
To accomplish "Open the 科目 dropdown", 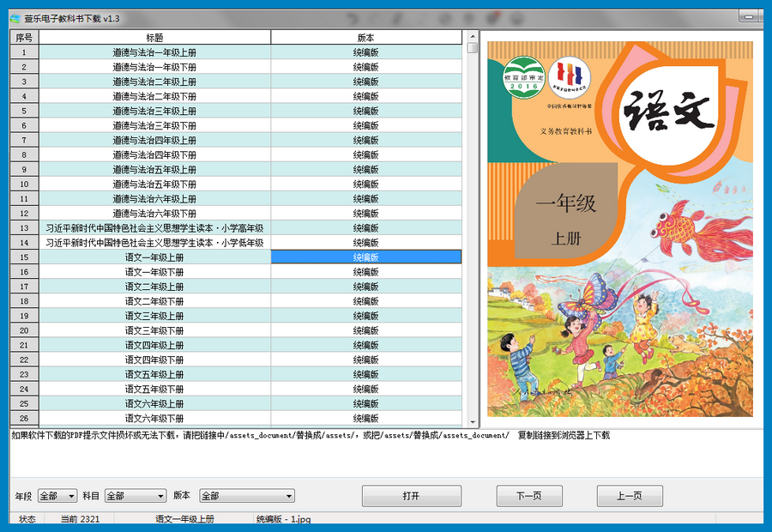I will coord(136,496).
